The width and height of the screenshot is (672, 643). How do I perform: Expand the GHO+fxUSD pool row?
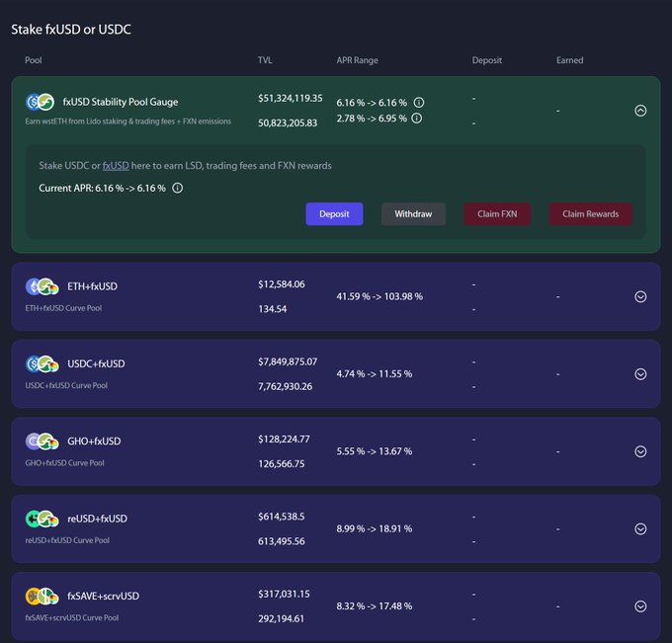[x=640, y=451]
